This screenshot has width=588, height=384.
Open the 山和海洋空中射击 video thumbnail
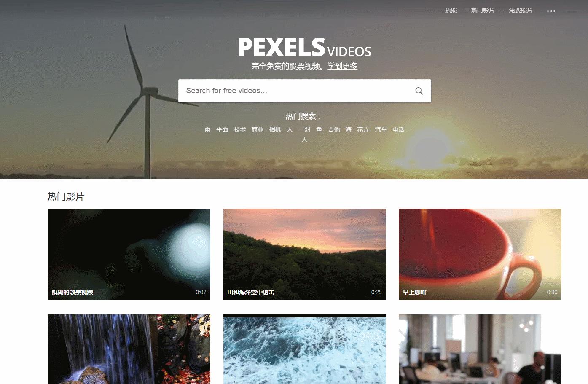pos(304,254)
